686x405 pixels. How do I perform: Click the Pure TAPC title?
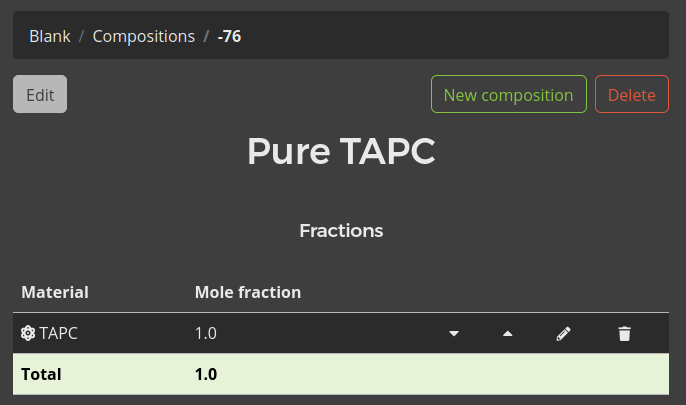[341, 152]
